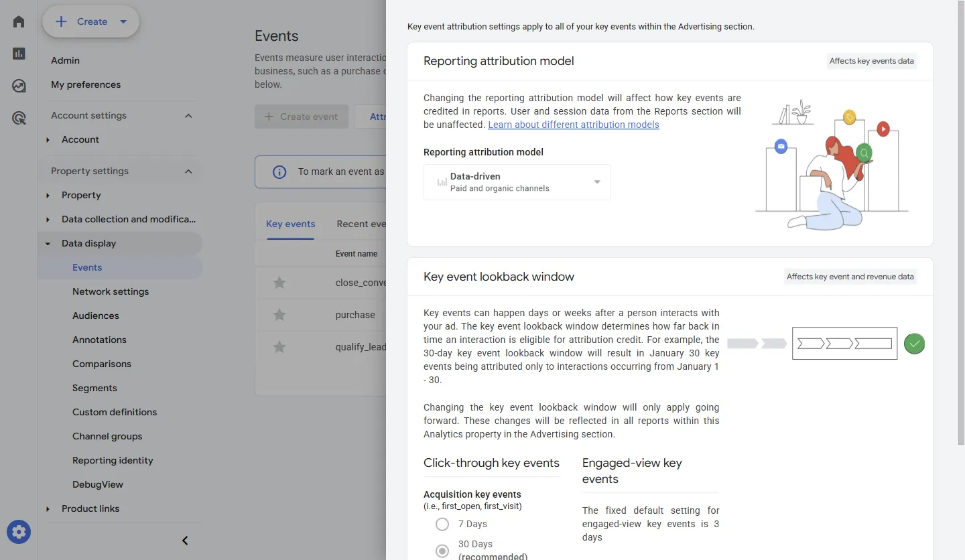Collapse the Property settings section

[188, 171]
